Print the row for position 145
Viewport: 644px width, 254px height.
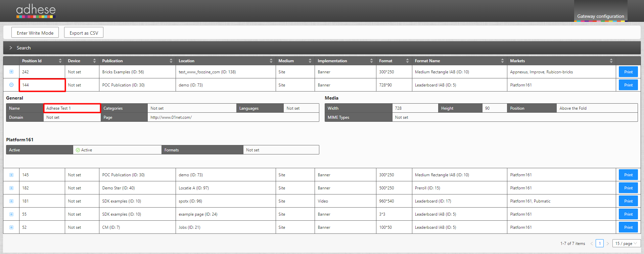pyautogui.click(x=628, y=175)
